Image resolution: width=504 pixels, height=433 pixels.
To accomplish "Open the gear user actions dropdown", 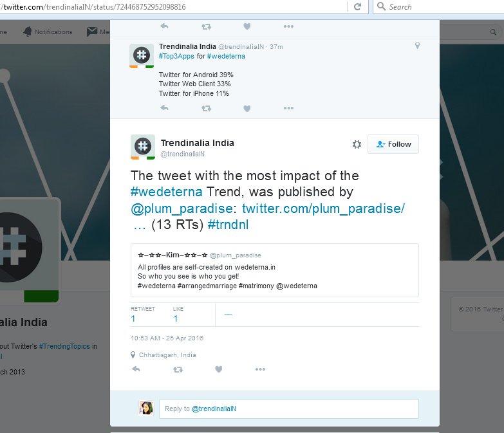I will pos(357,144).
